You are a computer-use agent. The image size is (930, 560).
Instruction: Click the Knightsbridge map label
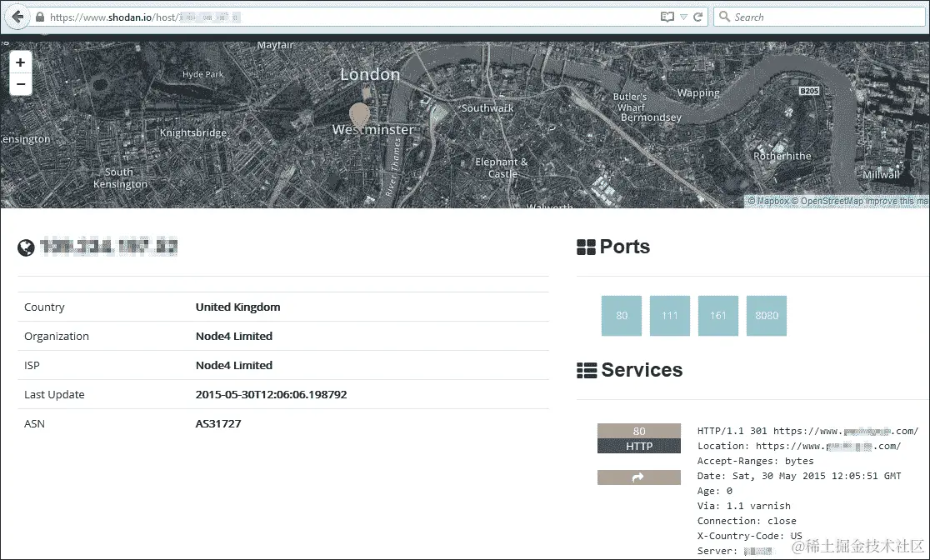click(193, 132)
